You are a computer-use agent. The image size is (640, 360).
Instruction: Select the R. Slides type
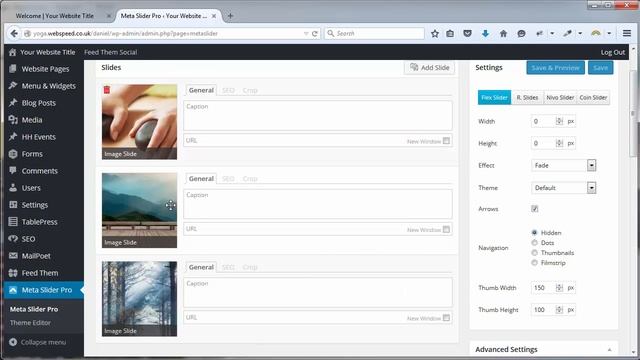tap(527, 98)
